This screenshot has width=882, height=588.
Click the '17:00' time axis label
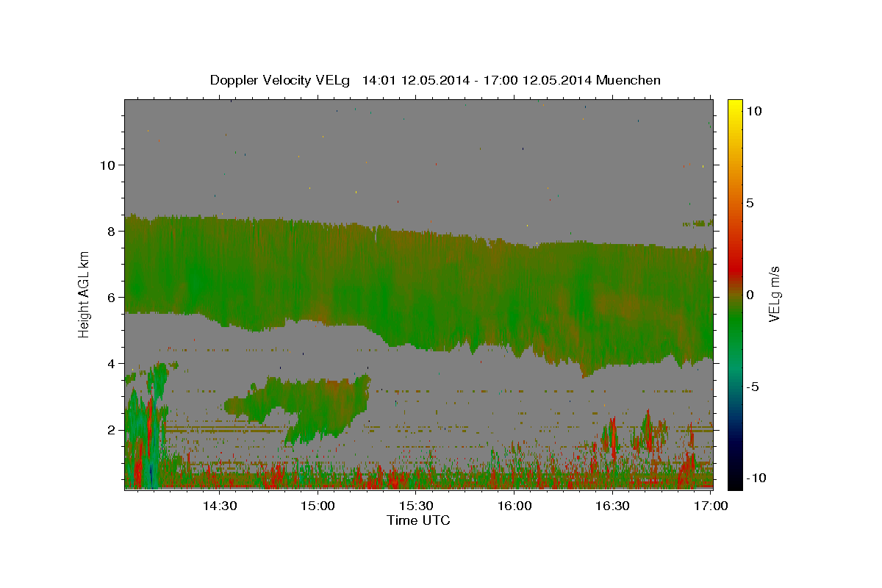pyautogui.click(x=711, y=506)
